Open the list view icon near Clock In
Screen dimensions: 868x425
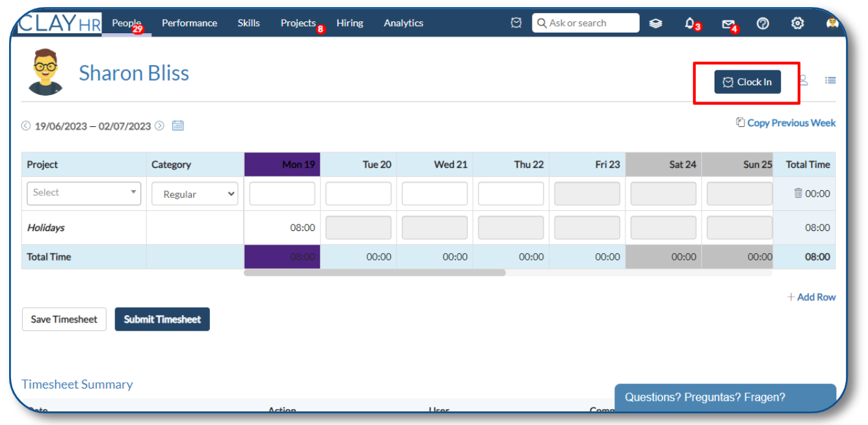[x=830, y=80]
